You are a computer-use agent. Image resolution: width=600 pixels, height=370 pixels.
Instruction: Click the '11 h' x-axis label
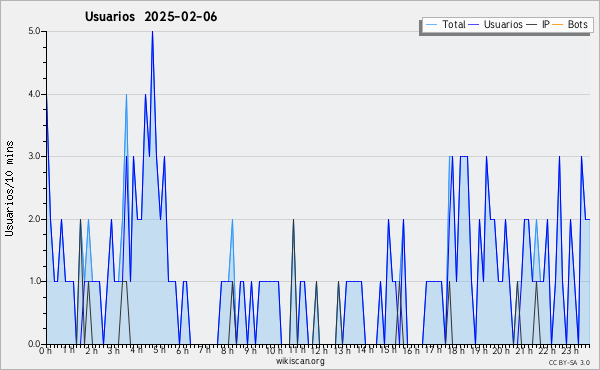coord(297,350)
